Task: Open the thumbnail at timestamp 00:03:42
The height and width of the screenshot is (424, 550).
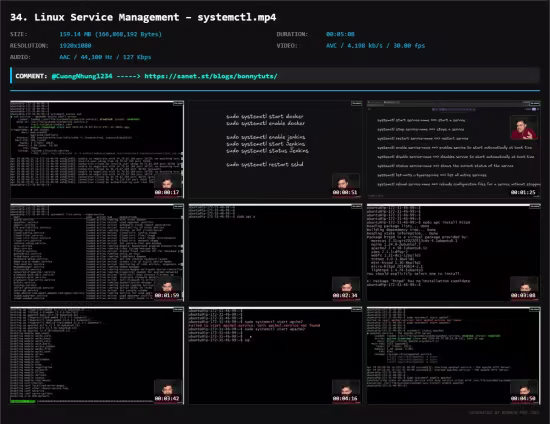Action: click(x=97, y=356)
